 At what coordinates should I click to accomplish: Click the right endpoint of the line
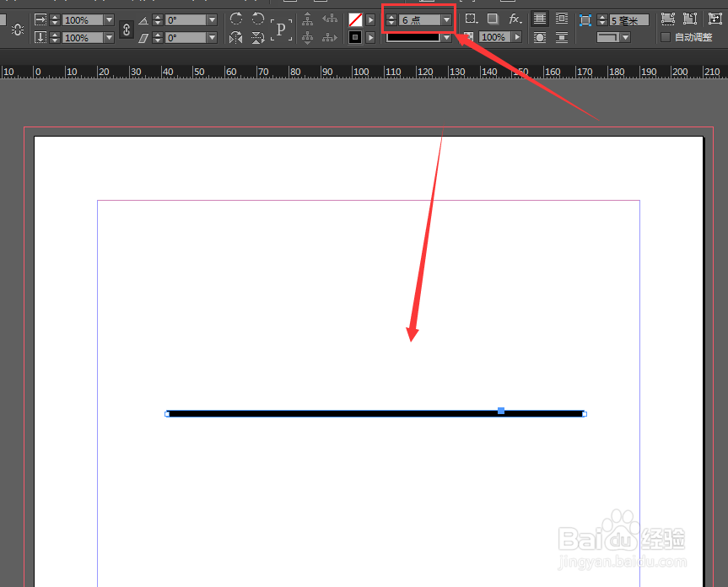585,414
